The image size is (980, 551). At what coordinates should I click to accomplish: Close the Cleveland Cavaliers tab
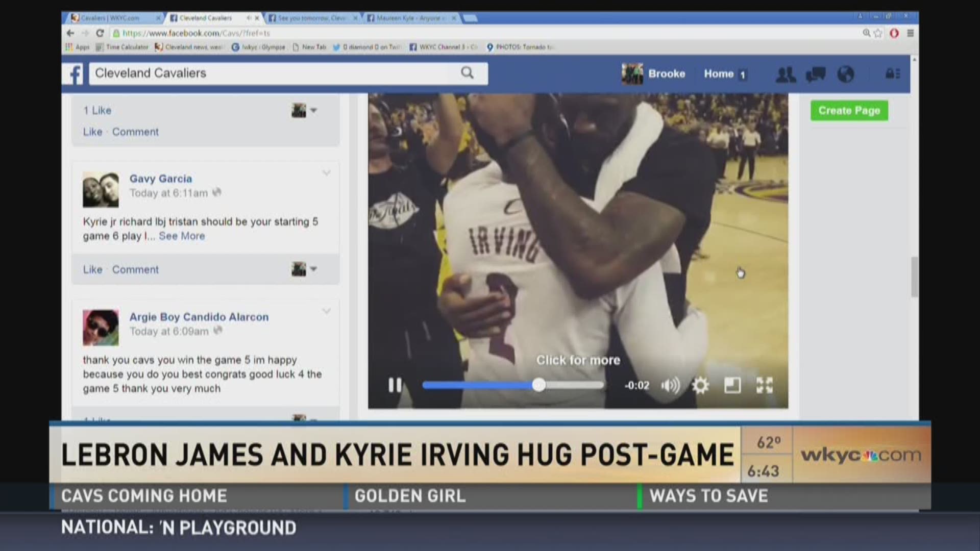257,18
